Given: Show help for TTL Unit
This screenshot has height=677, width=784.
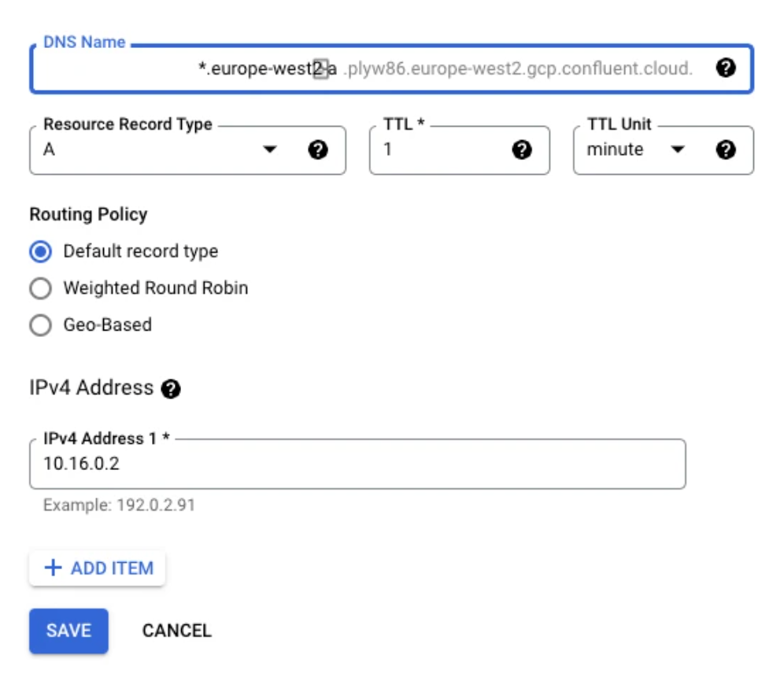Looking at the screenshot, I should [726, 150].
